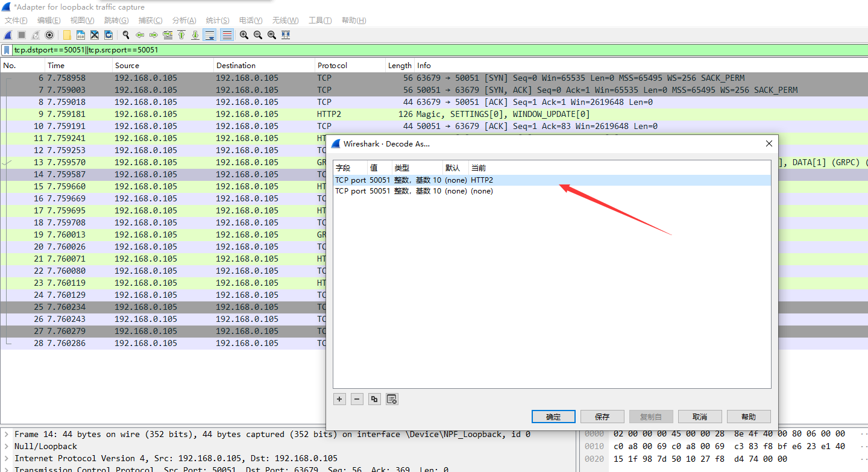Image resolution: width=868 pixels, height=472 pixels.
Task: Select packet 9 HTTP2 Magic row
Action: [x=434, y=114]
